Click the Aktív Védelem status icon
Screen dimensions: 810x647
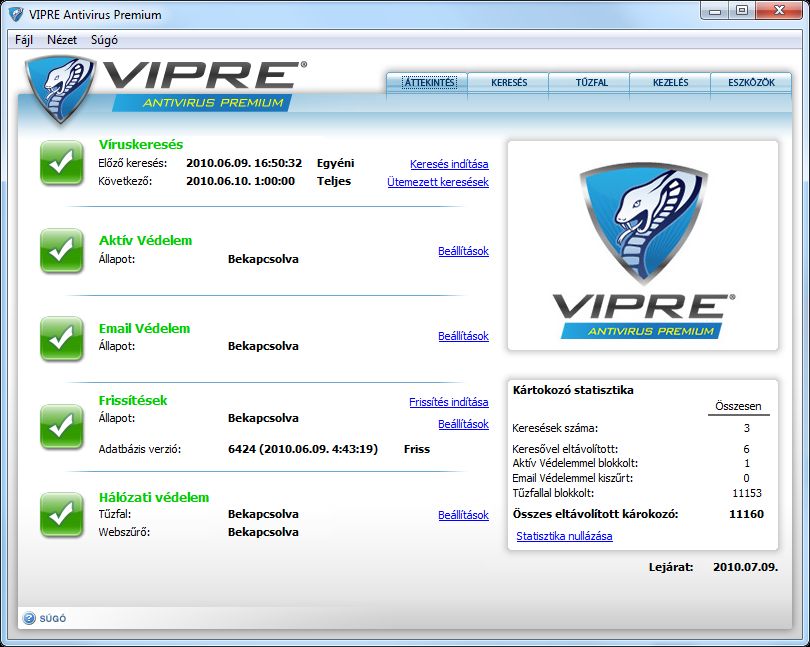coord(61,251)
